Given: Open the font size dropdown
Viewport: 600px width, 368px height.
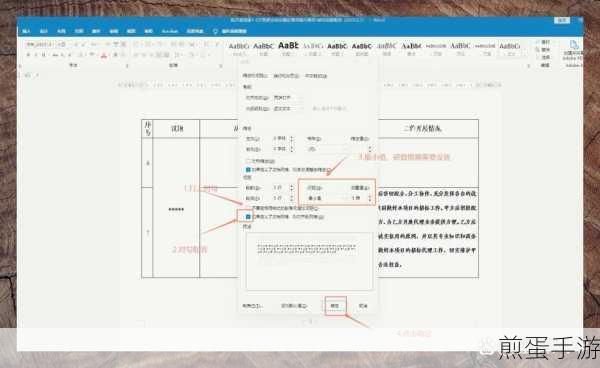Looking at the screenshot, I should tap(70, 44).
